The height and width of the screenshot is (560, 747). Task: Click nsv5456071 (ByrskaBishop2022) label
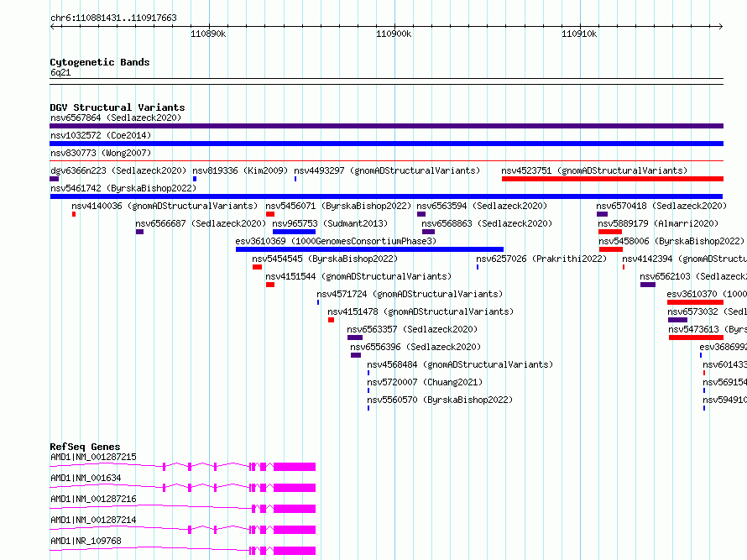338,206
